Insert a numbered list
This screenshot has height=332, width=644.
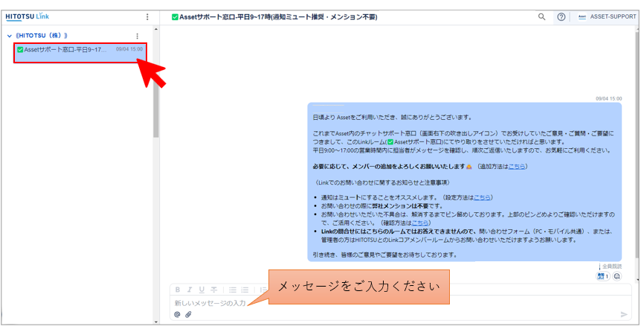[x=245, y=290]
